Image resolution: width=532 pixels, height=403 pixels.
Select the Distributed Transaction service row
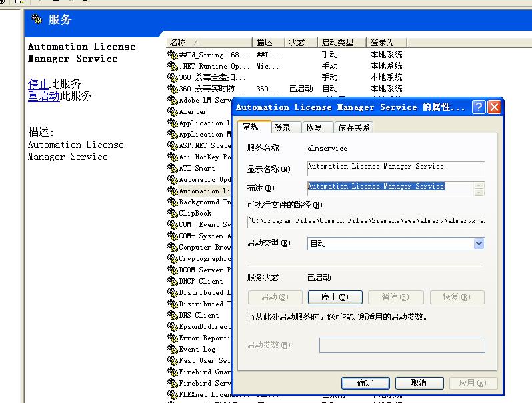(199, 304)
